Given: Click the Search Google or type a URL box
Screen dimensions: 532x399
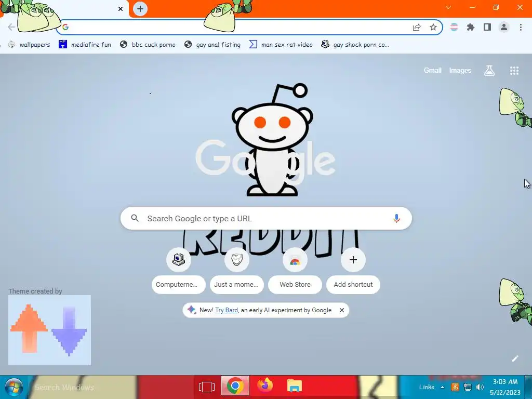Looking at the screenshot, I should (266, 218).
